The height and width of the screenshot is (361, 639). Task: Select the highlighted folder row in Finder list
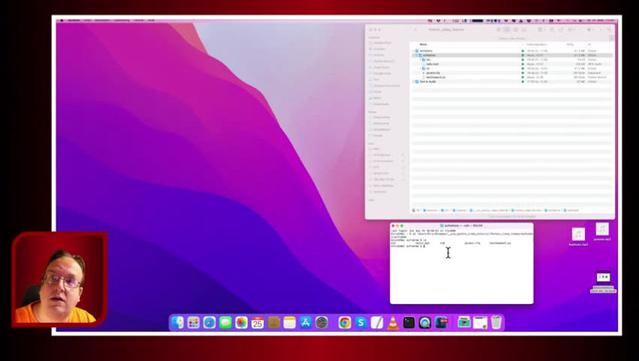click(x=513, y=55)
